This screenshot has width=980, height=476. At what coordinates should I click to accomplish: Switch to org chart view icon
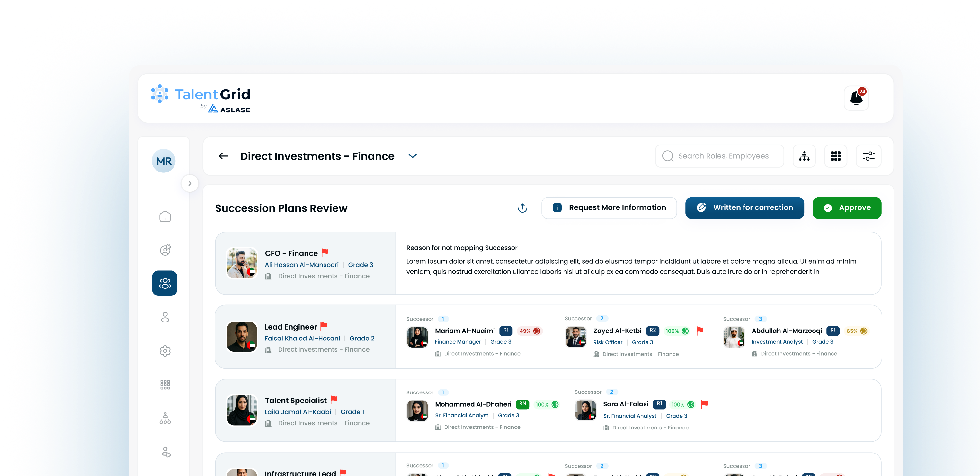pos(804,156)
